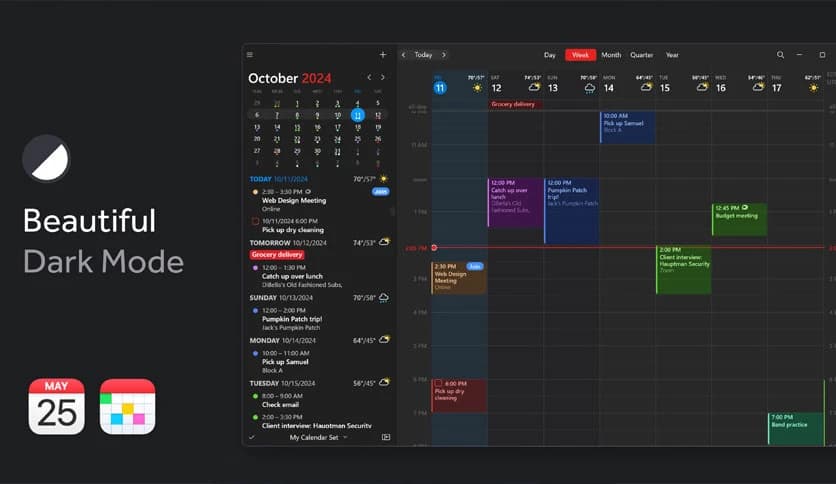Show next month in mini calendar
This screenshot has width=836, height=484.
point(383,77)
